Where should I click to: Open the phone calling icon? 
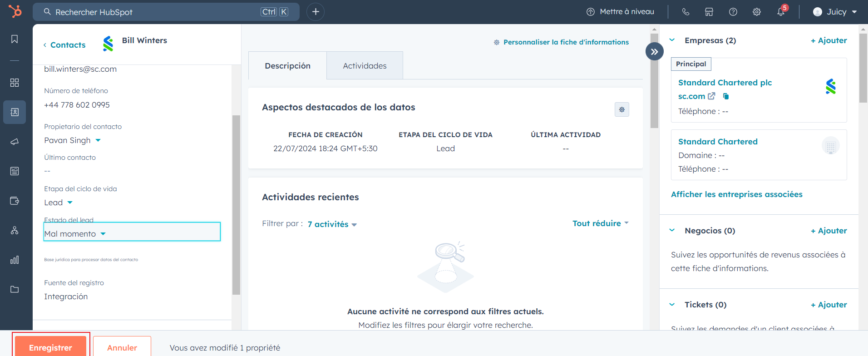(x=686, y=12)
